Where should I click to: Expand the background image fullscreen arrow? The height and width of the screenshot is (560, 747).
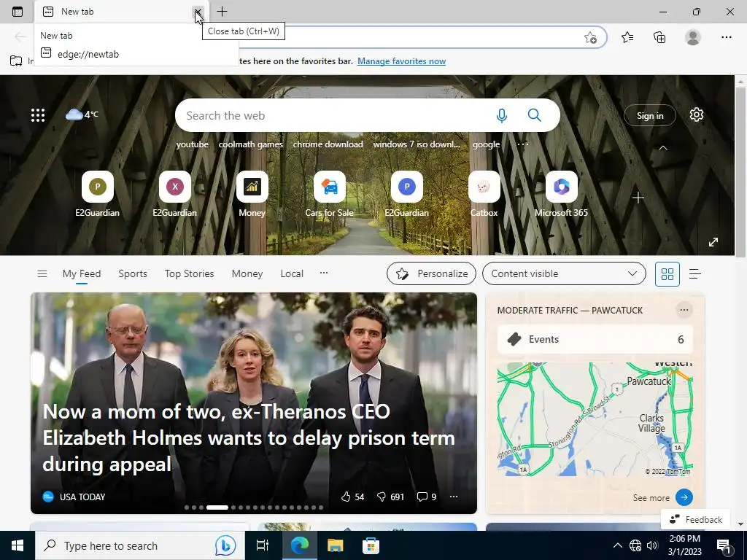coord(713,242)
